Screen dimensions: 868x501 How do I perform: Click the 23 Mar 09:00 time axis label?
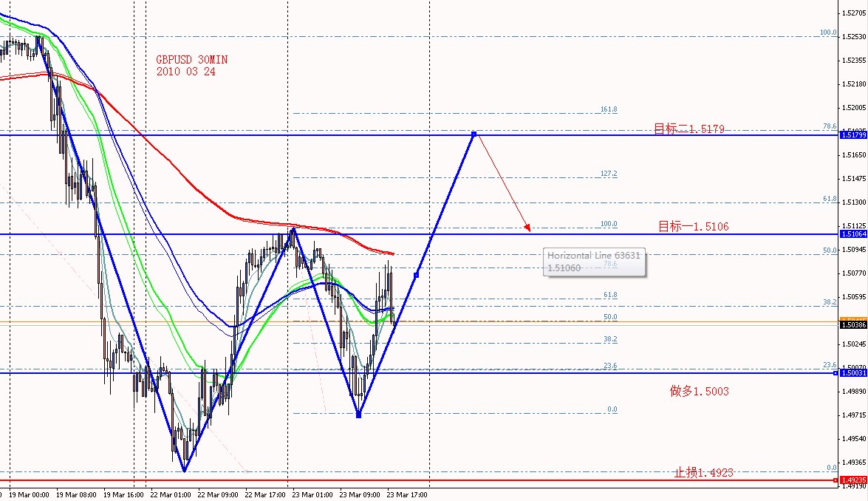click(x=359, y=494)
